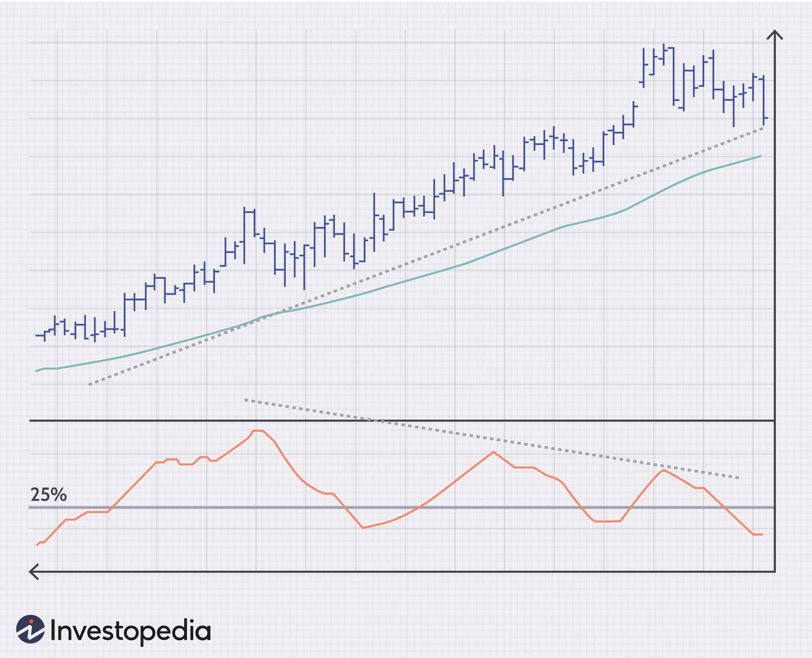Click the Investopedia logo icon
Viewport: 812px width, 658px height.
pyautogui.click(x=30, y=629)
